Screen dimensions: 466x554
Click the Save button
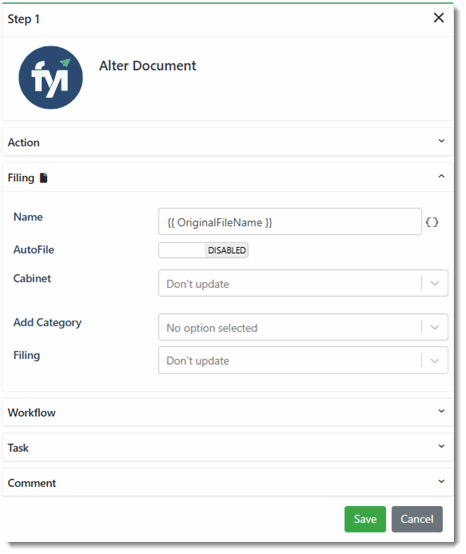tap(365, 519)
